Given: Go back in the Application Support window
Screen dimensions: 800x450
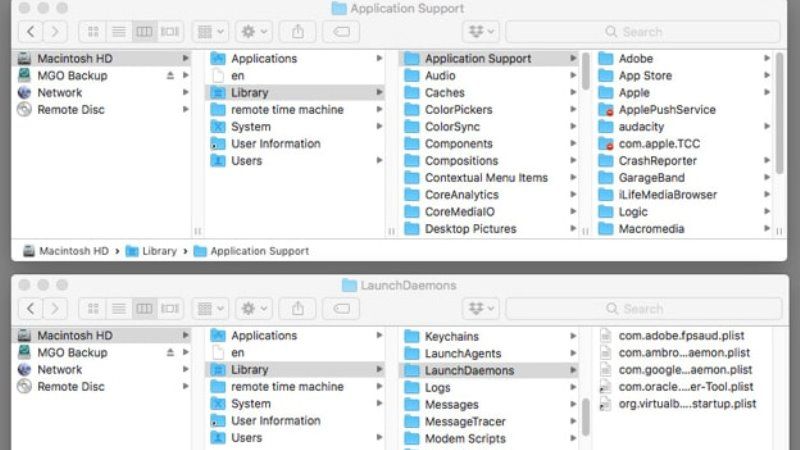Looking at the screenshot, I should point(31,32).
